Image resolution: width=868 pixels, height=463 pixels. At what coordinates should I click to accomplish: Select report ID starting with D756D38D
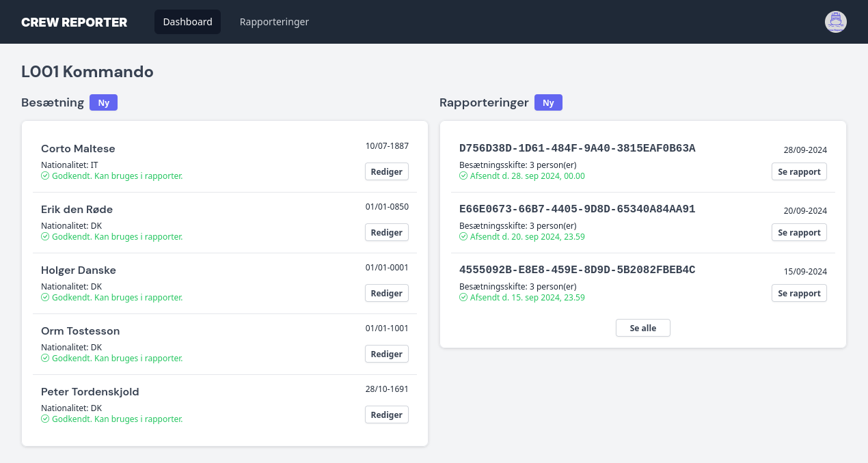point(577,148)
